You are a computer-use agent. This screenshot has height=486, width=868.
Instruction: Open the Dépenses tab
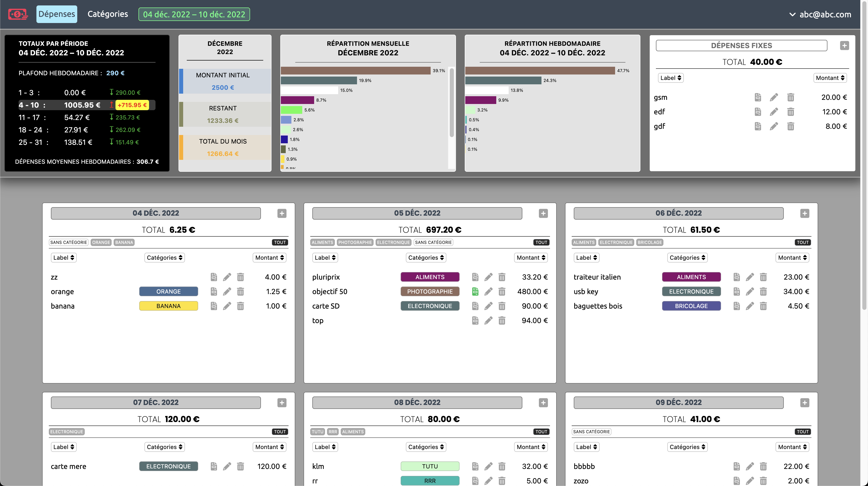coord(57,14)
